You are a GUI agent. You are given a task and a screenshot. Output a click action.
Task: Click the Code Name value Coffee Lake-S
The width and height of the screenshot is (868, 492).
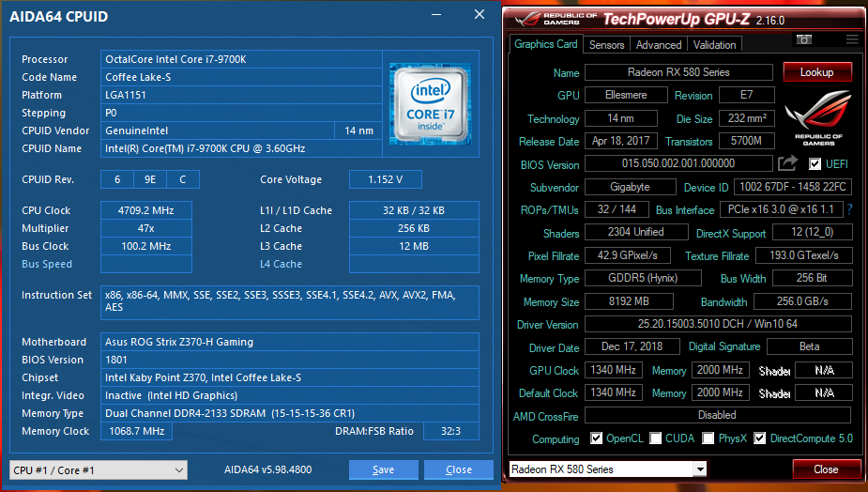[241, 77]
